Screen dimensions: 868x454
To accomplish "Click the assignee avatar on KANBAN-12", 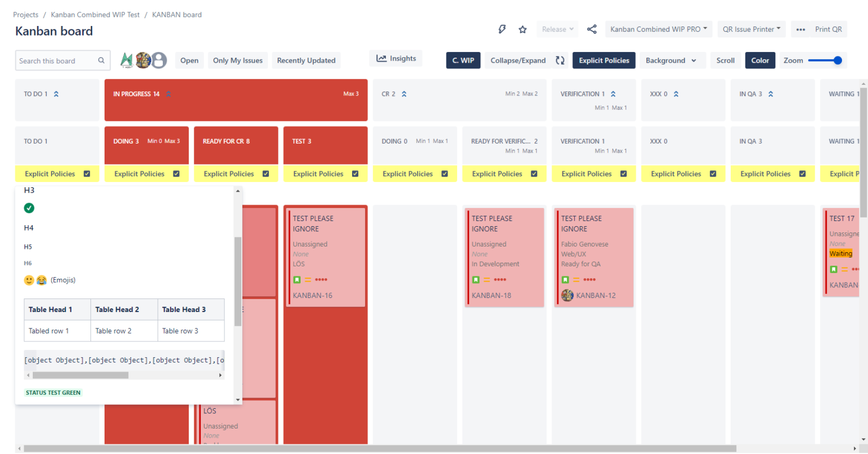I will pyautogui.click(x=567, y=295).
